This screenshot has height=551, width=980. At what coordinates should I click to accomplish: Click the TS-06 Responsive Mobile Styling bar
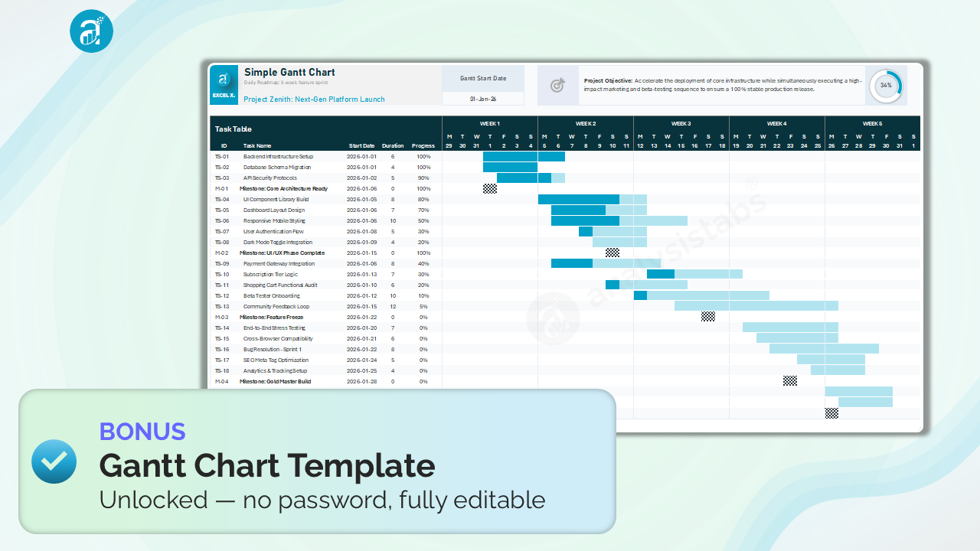pyautogui.click(x=619, y=220)
